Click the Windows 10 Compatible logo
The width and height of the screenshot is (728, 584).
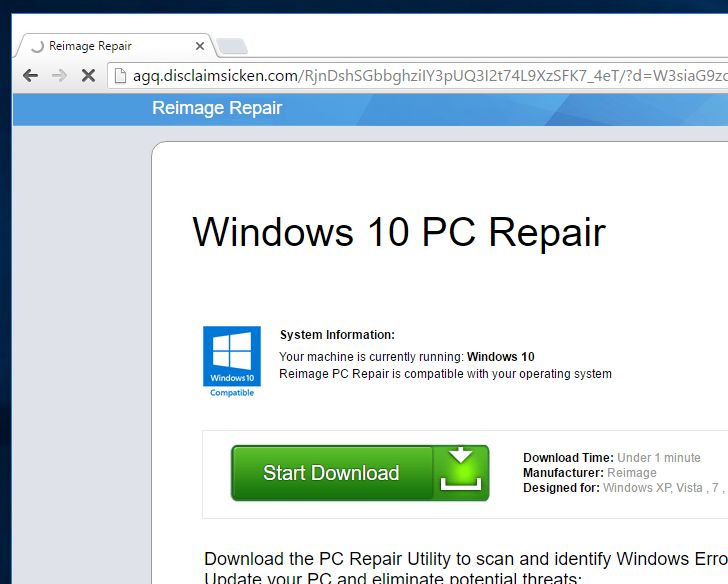point(232,362)
